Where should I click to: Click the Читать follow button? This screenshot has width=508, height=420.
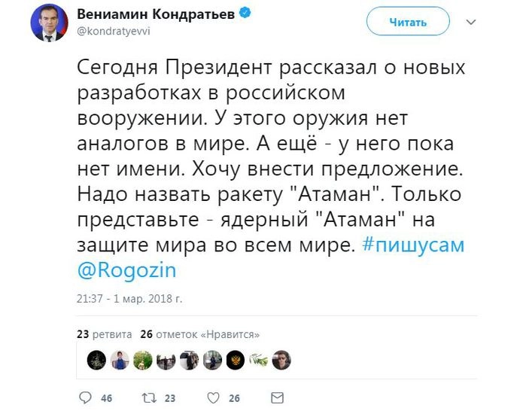407,23
